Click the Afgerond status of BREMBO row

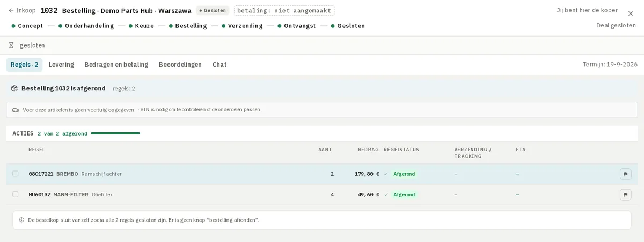[x=404, y=174]
